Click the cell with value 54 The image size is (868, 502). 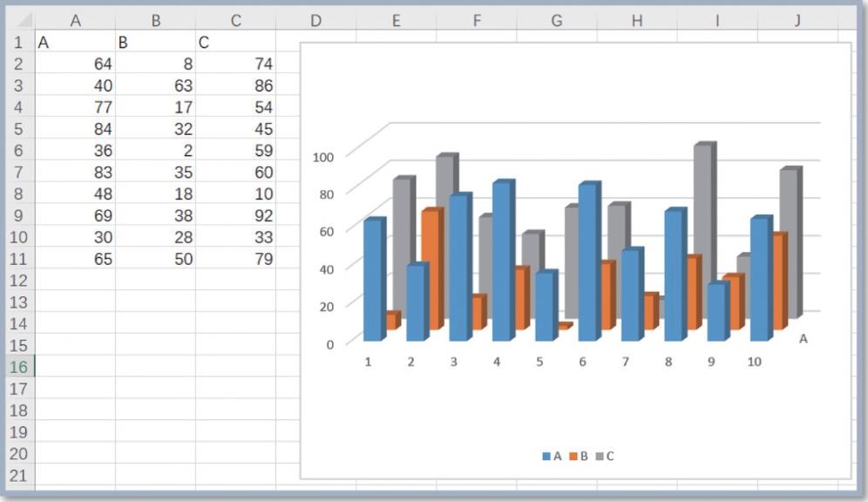pos(236,107)
